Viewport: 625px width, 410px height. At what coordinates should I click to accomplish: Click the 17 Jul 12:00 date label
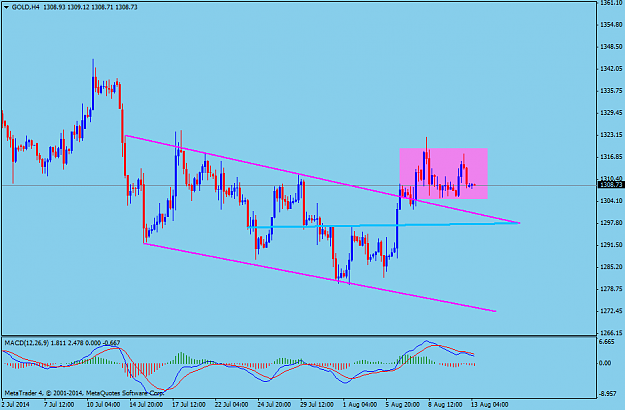click(x=190, y=404)
